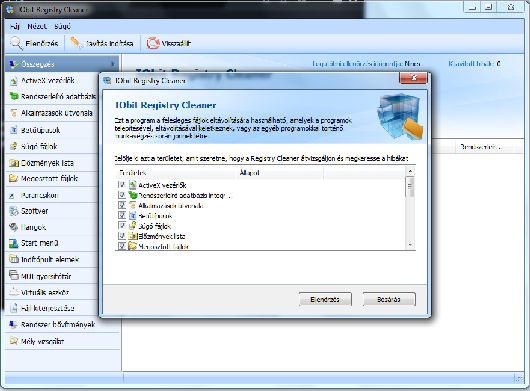Select Rendszerleíró adatbázis icon in sidebar
Screen dimensions: 530x391
14,96
